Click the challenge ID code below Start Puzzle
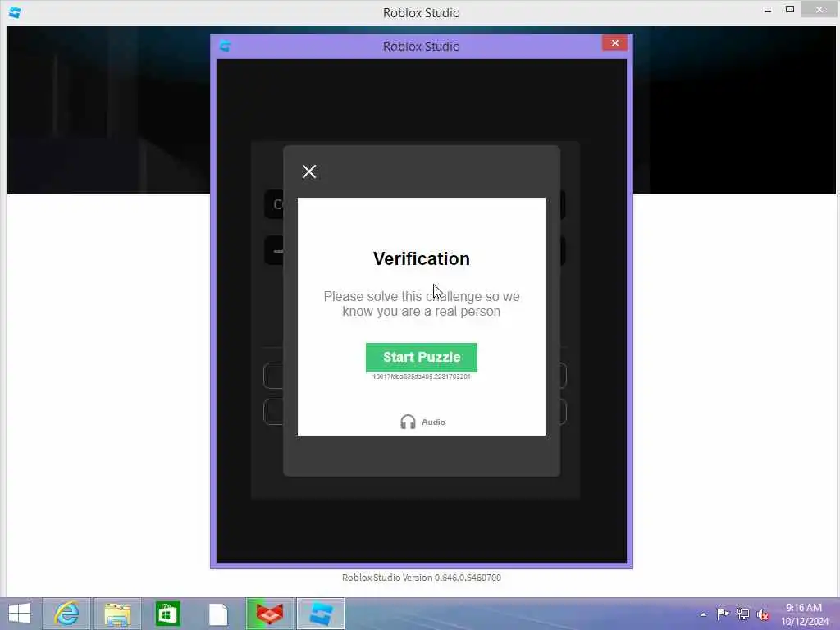The width and height of the screenshot is (840, 630). (x=421, y=377)
